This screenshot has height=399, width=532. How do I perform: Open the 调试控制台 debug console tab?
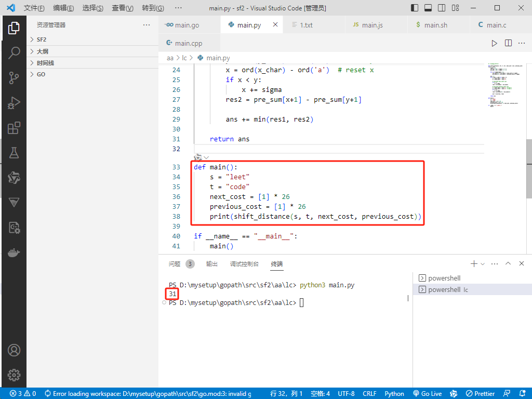coord(244,263)
